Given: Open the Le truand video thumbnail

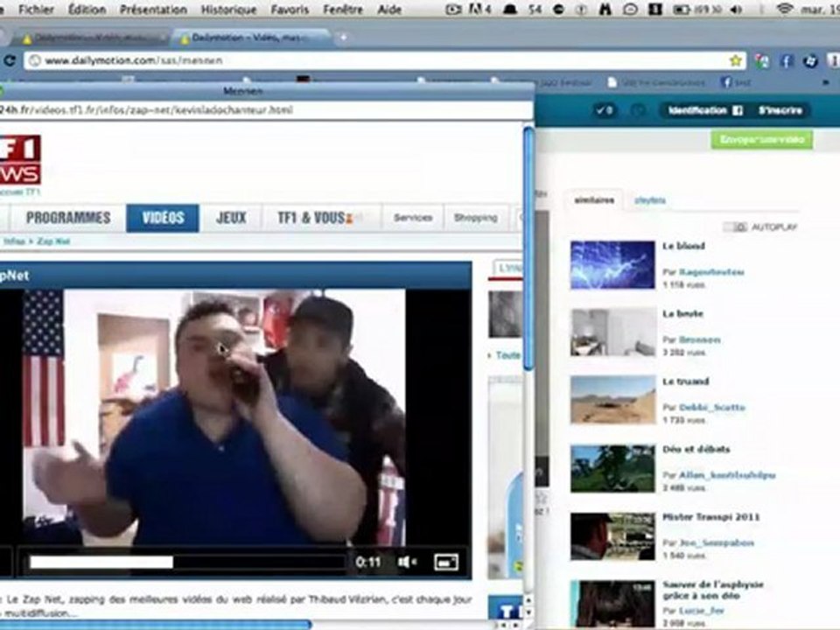Looking at the screenshot, I should click(x=612, y=400).
